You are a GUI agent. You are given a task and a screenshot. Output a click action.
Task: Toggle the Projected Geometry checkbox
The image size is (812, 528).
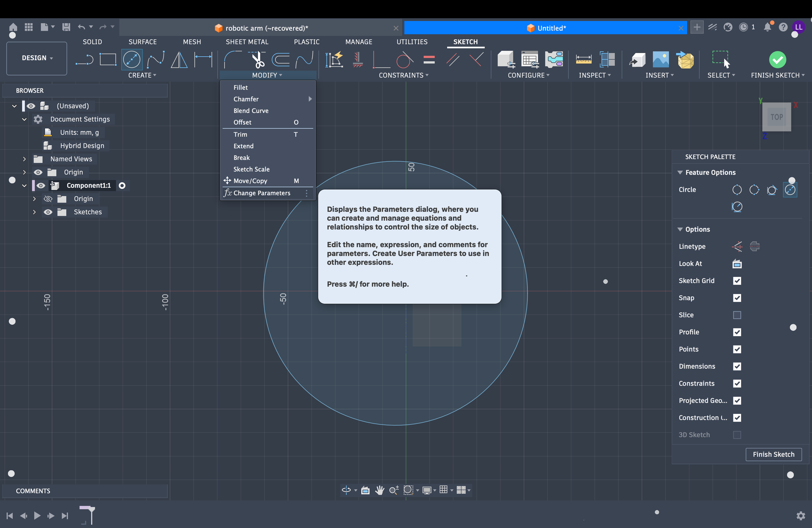coord(737,400)
